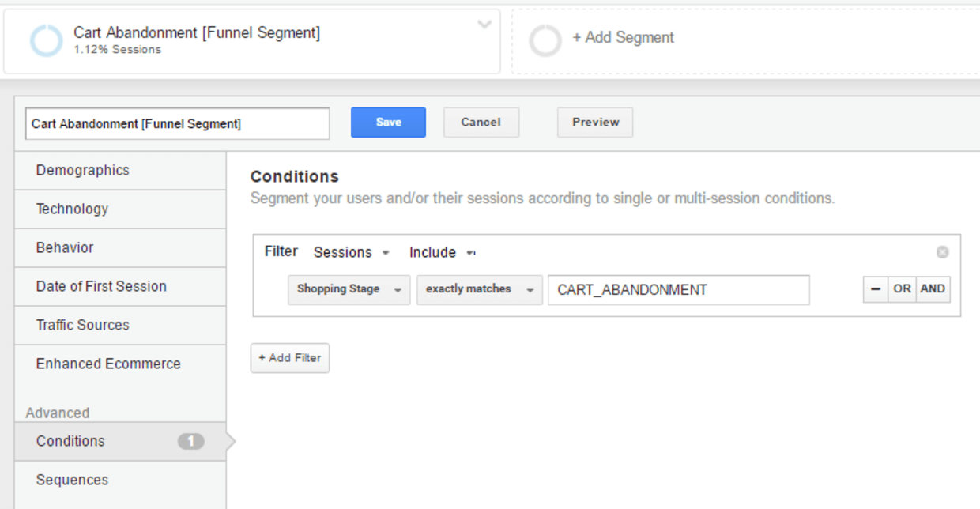Open the exactly matches operator dropdown
The width and height of the screenshot is (980, 509).
(480, 290)
